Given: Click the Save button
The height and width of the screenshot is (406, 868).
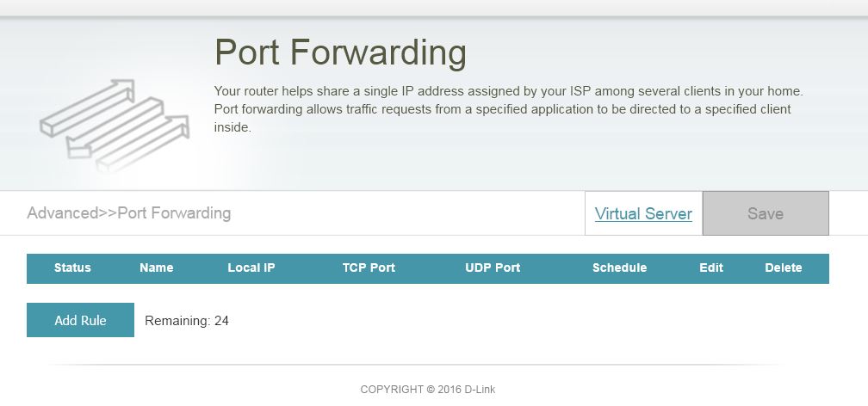Looking at the screenshot, I should [x=766, y=213].
